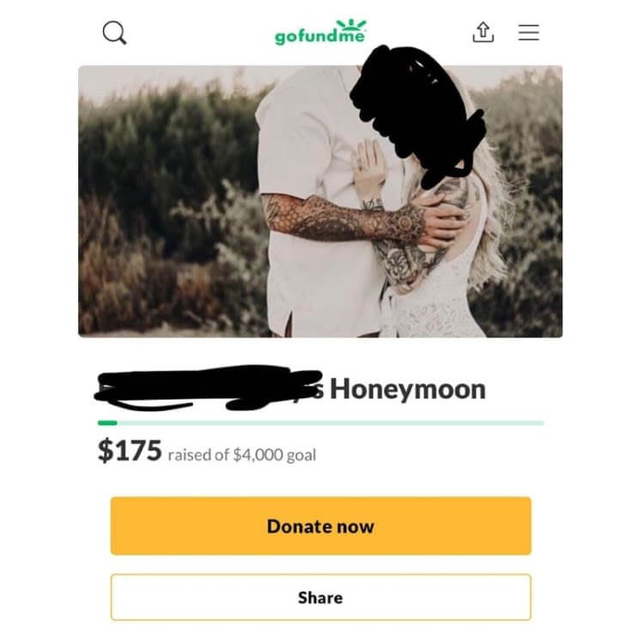Click the pale unfilled portion of the progress bar
This screenshot has height=644, width=644.
click(x=331, y=422)
